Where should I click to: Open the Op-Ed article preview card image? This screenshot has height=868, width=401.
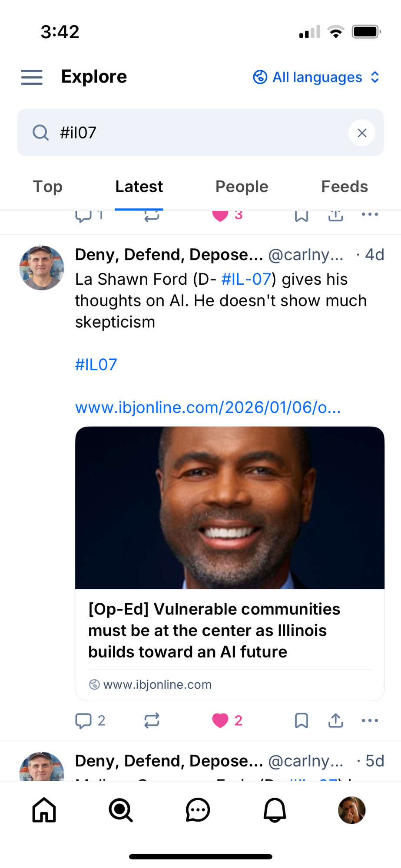click(x=229, y=508)
